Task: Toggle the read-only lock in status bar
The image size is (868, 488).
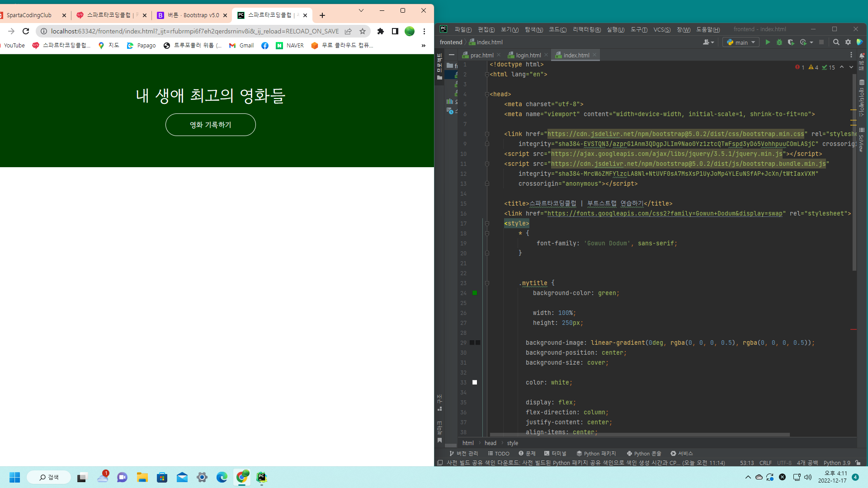Action: point(858,463)
